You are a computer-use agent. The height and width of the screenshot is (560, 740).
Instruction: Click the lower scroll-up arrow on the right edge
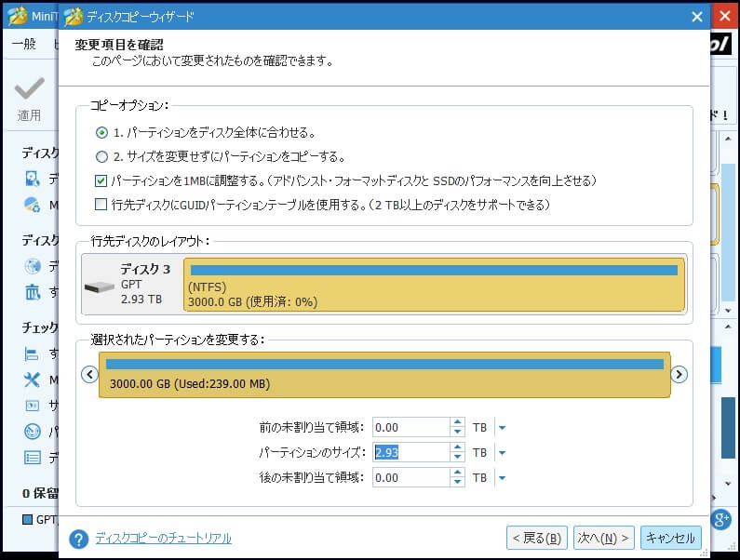tap(728, 326)
